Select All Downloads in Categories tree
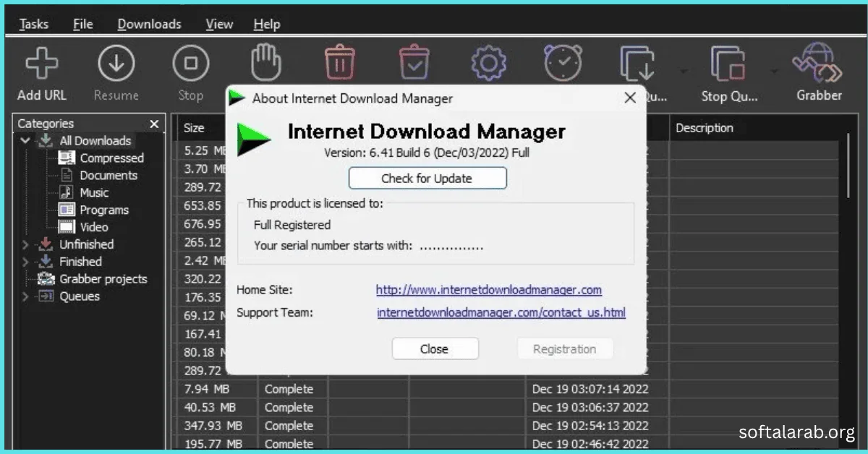This screenshot has width=868, height=454. click(x=95, y=141)
